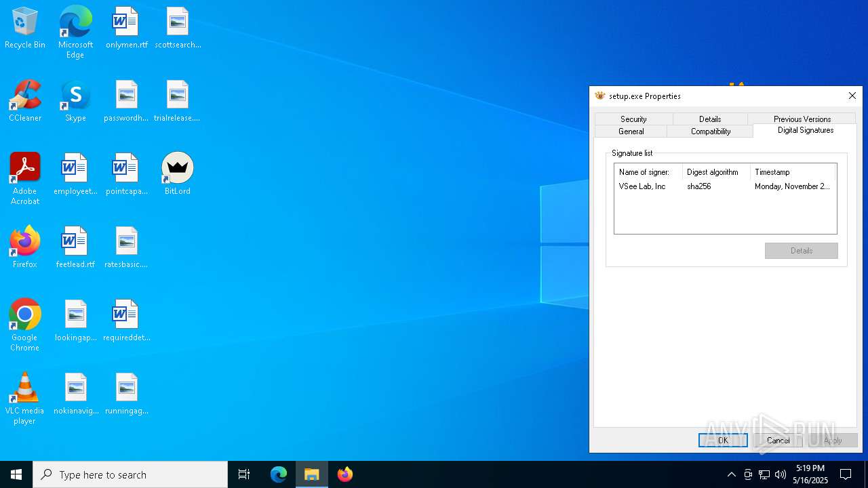Open the network status tray icon
This screenshot has height=488, width=868.
coord(764,474)
